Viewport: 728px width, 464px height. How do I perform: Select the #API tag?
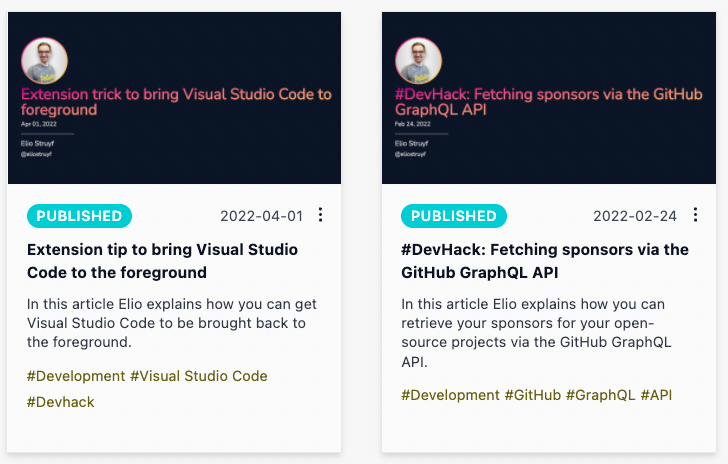point(656,395)
